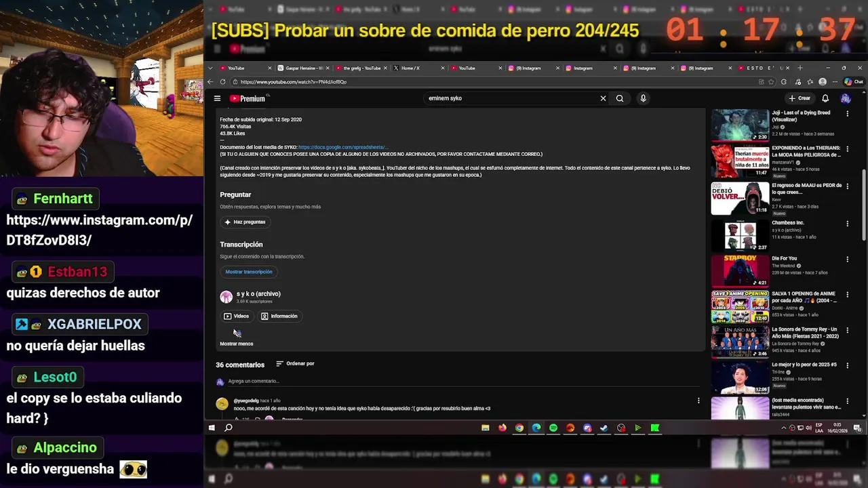This screenshot has height=488, width=868.
Task: Open File Explorer from the taskbar
Action: tap(486, 428)
